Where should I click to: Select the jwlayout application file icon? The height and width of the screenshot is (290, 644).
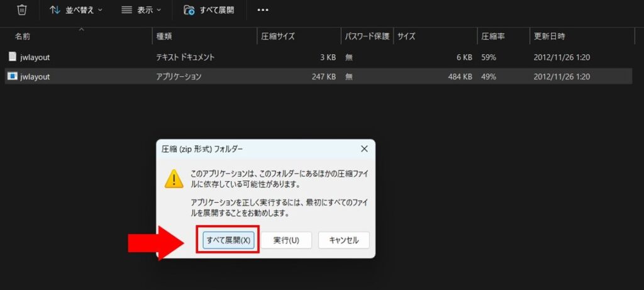pyautogui.click(x=13, y=76)
